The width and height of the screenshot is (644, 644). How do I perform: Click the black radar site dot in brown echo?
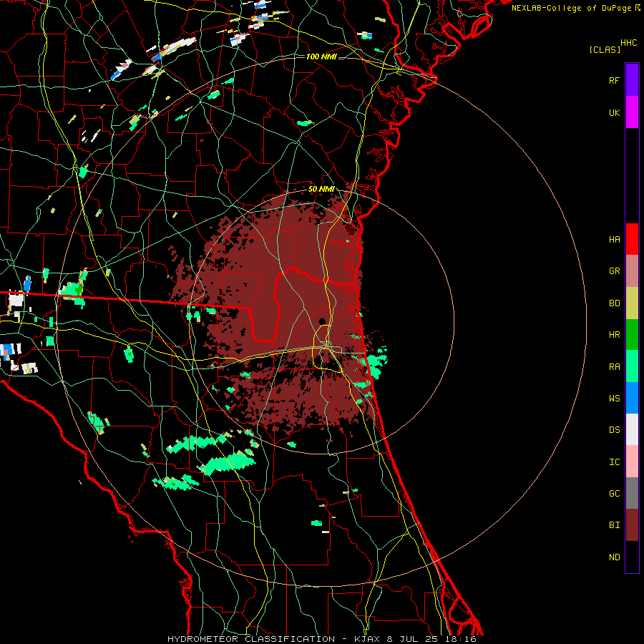(322, 321)
